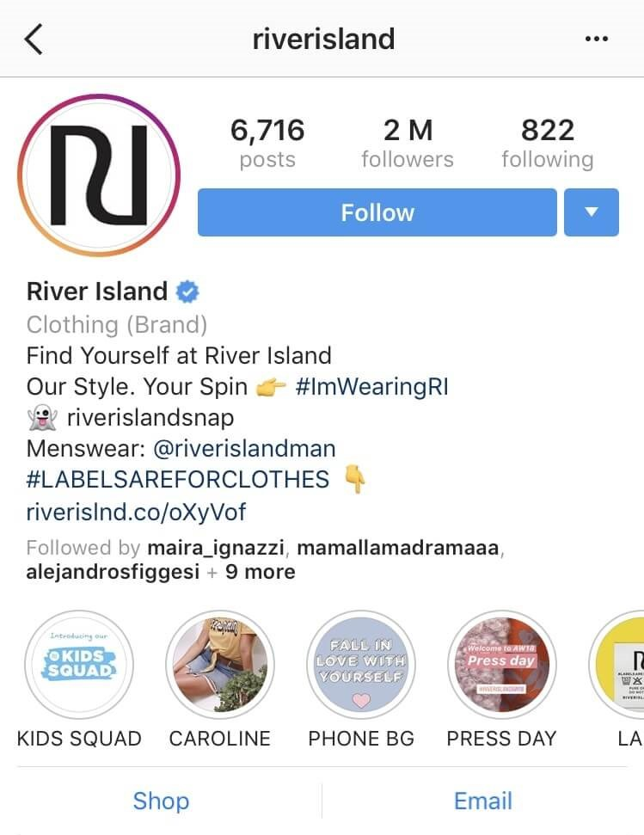Visit the @riverislandman profile

click(x=244, y=448)
